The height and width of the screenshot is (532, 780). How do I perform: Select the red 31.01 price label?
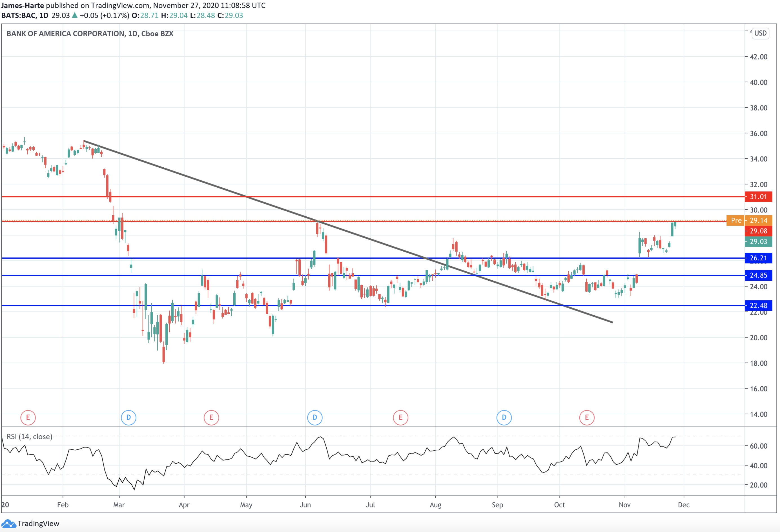[758, 197]
